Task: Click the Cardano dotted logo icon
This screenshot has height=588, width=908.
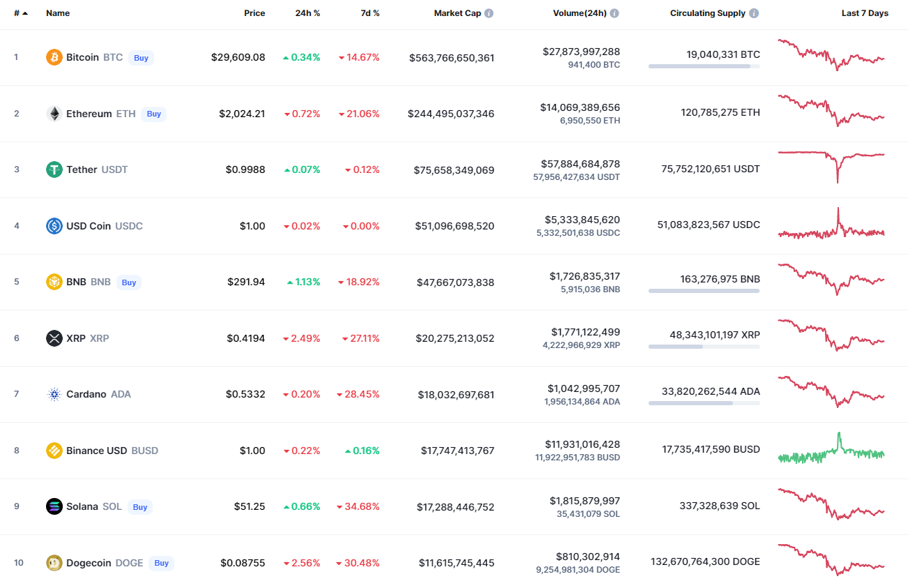Action: click(54, 394)
